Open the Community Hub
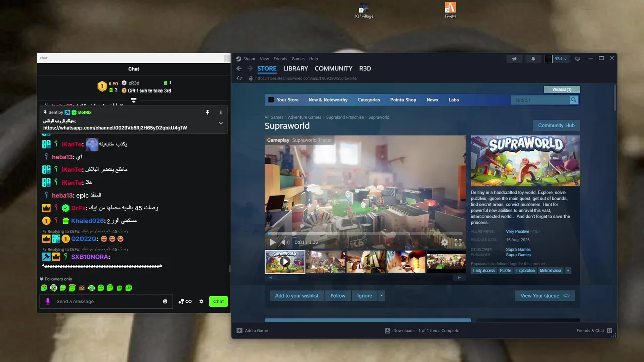The height and width of the screenshot is (362, 644). pyautogui.click(x=556, y=125)
